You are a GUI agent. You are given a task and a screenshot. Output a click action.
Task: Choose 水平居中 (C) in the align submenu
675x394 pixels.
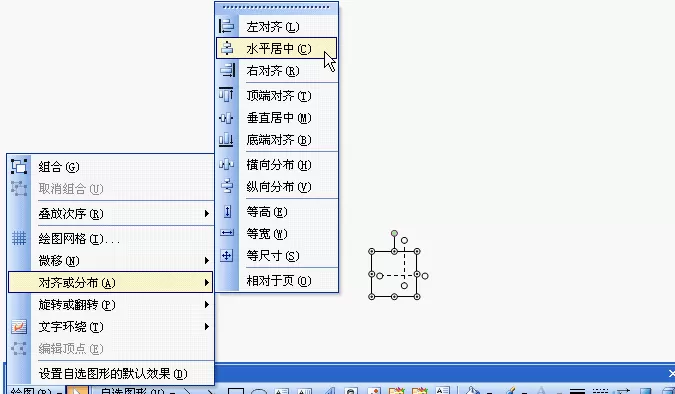276,49
